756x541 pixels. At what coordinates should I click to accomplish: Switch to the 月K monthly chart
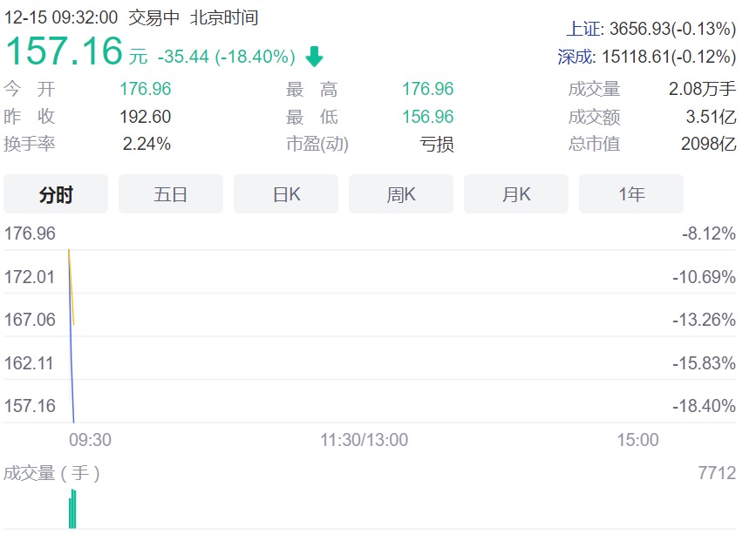(516, 194)
